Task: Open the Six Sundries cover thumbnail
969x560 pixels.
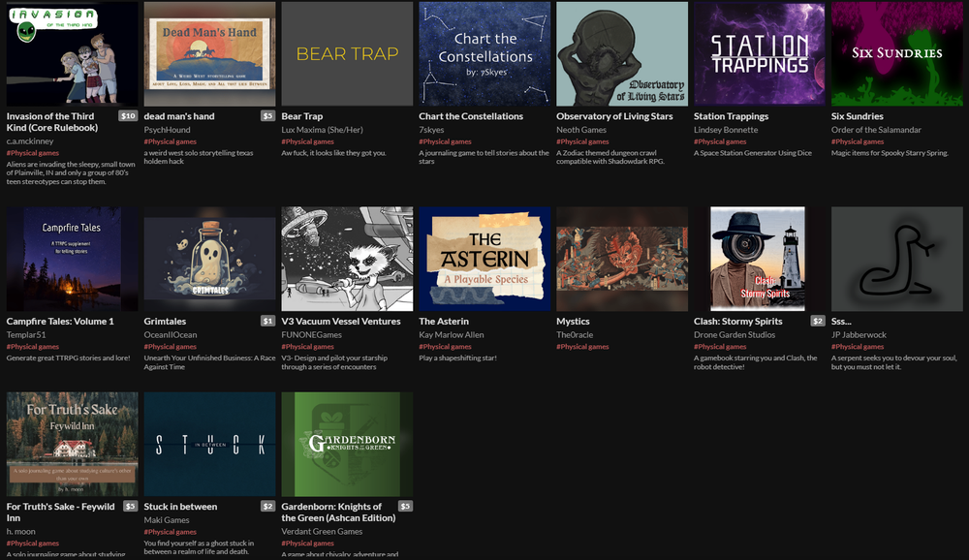Action: click(x=896, y=54)
